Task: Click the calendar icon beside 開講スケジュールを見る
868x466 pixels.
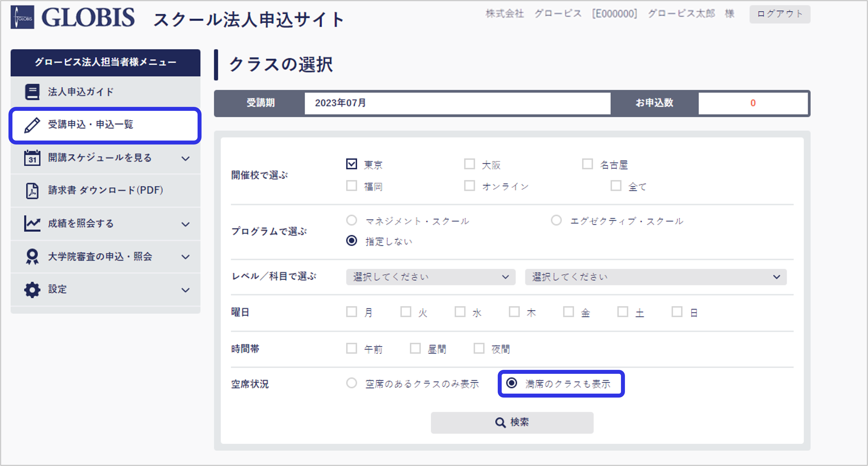Action: coord(32,158)
